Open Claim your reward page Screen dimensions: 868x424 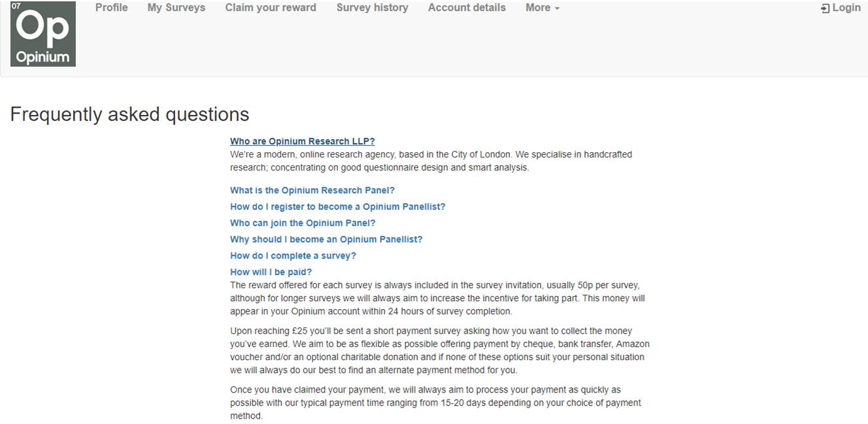(x=271, y=7)
